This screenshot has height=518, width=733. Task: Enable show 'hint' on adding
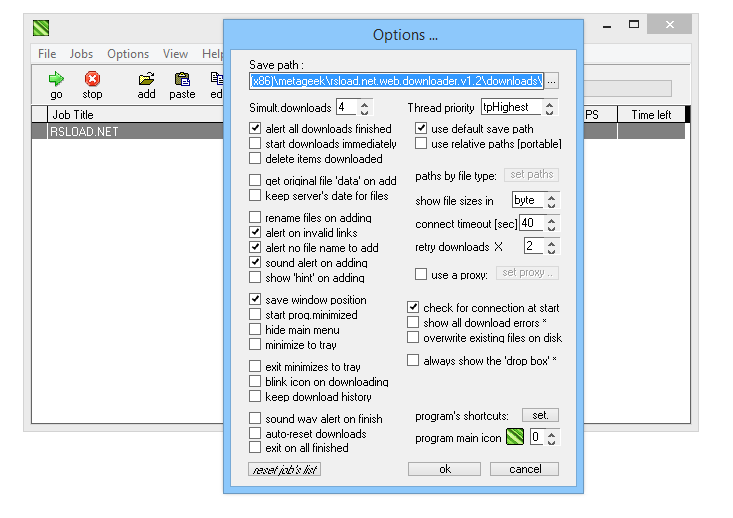(x=255, y=277)
